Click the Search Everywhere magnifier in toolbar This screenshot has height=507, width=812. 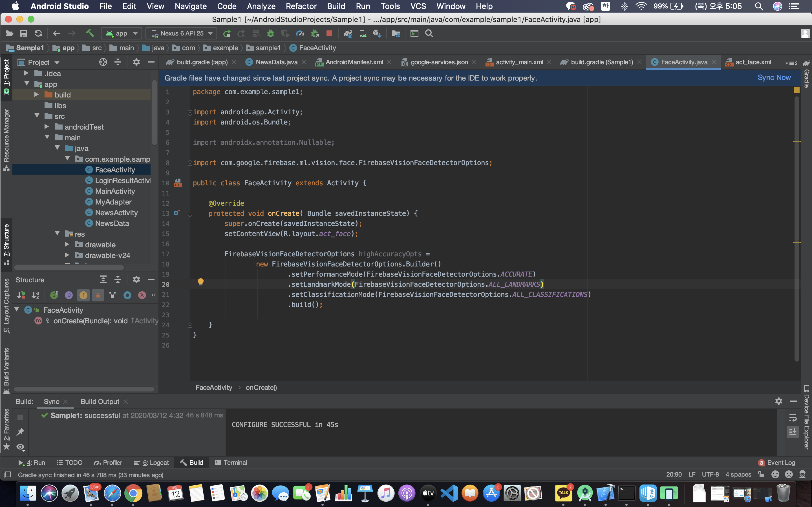click(429, 33)
